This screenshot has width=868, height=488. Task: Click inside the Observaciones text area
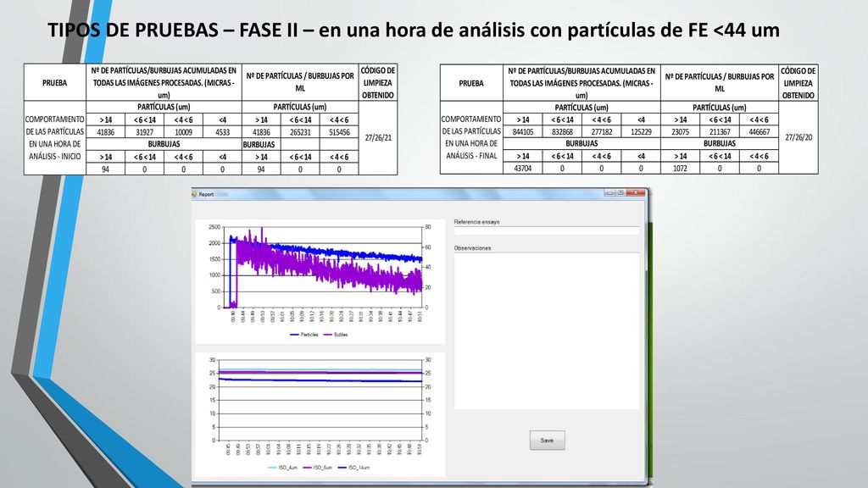[547, 331]
